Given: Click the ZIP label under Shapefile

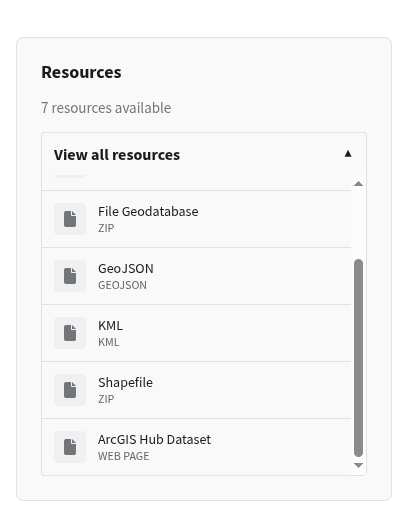Looking at the screenshot, I should click(x=106, y=399).
